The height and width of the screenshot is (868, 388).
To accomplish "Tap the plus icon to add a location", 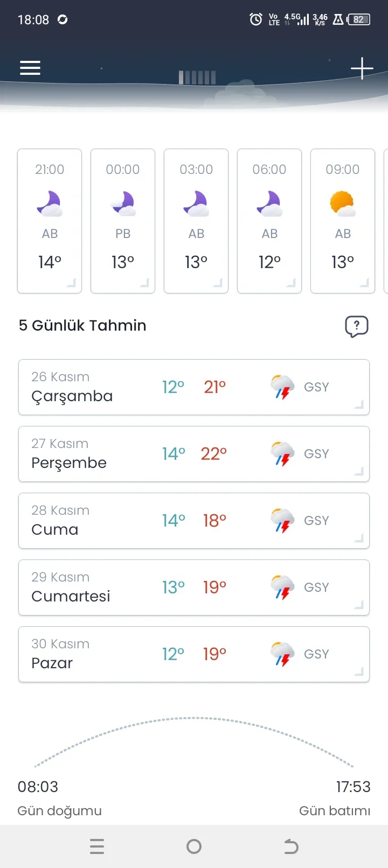I will tap(362, 68).
